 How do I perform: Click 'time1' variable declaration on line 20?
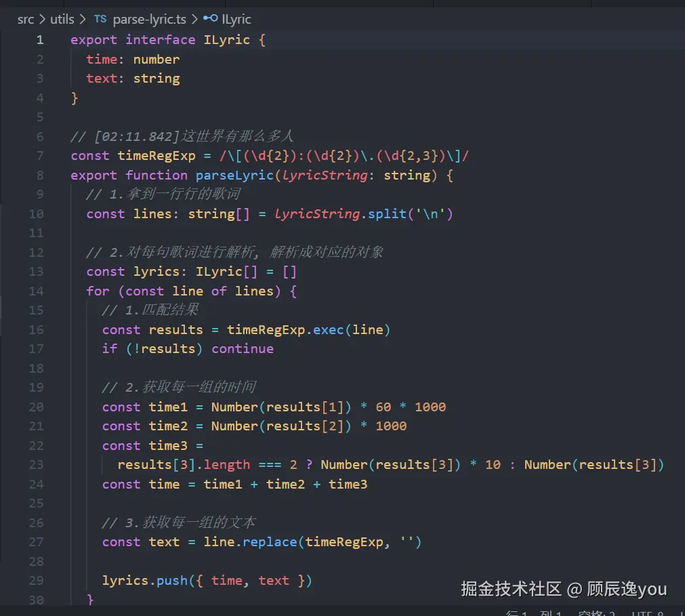click(x=168, y=407)
